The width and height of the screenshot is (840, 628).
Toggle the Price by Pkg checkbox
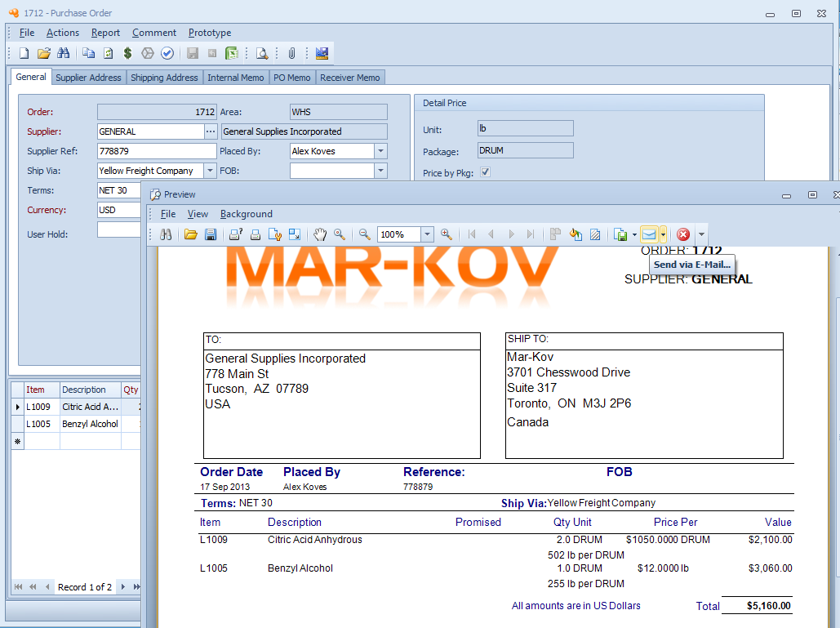pos(486,172)
